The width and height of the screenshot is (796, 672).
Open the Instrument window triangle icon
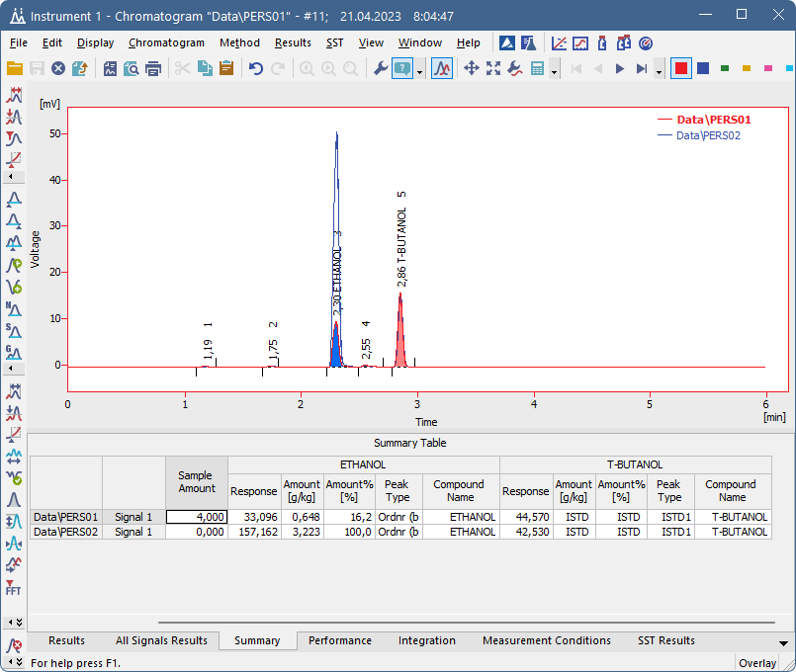[507, 43]
